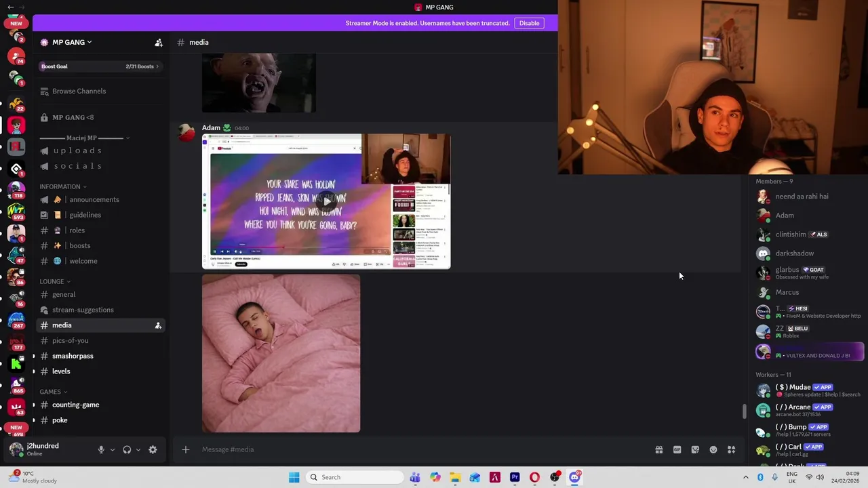Open the sleeping man in pink image

coord(281,353)
